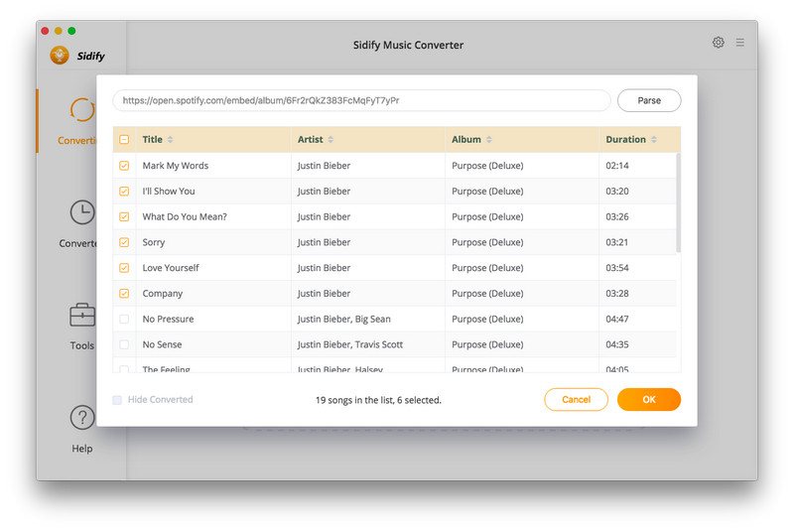
Task: Toggle the select-all checkbox in table header
Action: pos(124,139)
